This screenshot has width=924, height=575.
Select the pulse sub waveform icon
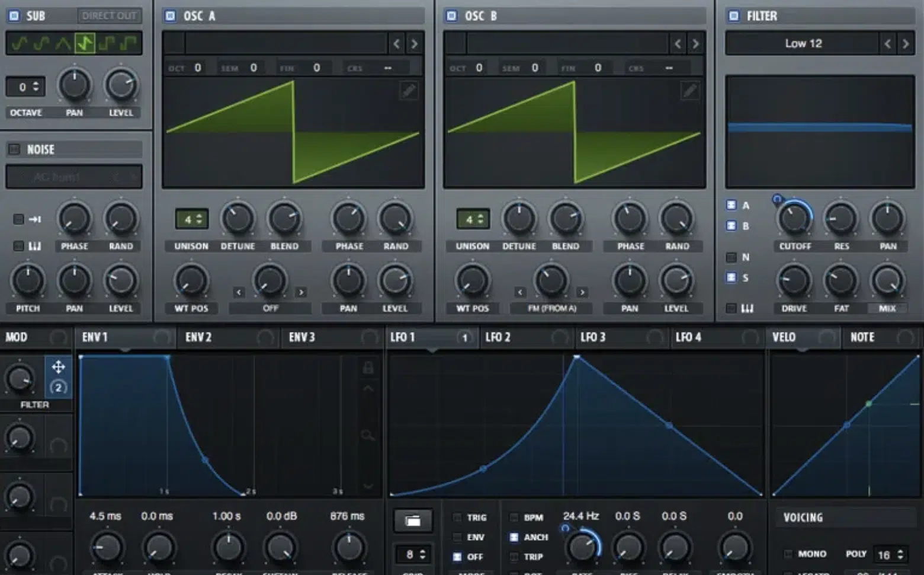pos(129,43)
